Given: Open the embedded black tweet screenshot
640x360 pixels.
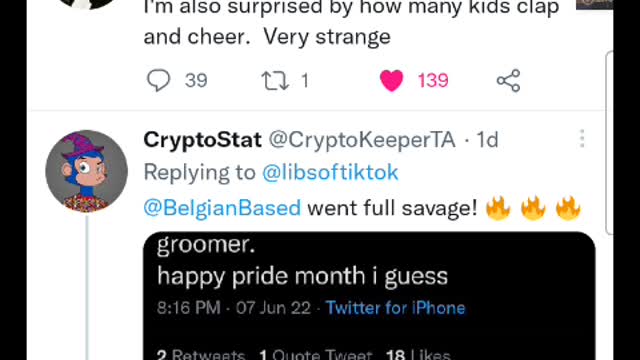Looking at the screenshot, I should tap(369, 296).
